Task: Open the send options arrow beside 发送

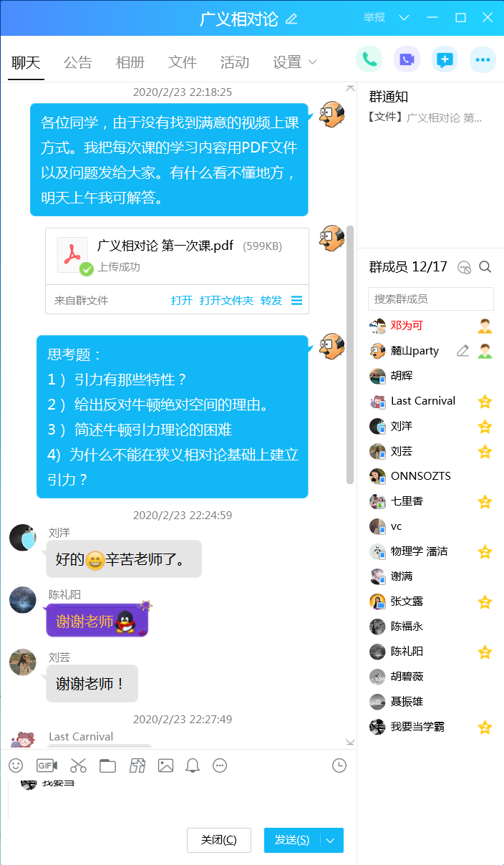Action: [x=331, y=841]
